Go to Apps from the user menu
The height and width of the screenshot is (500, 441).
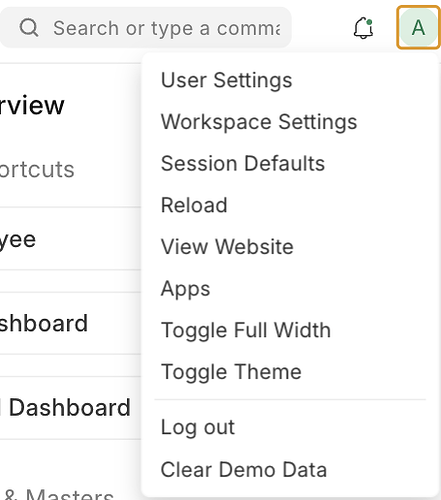[x=185, y=288]
